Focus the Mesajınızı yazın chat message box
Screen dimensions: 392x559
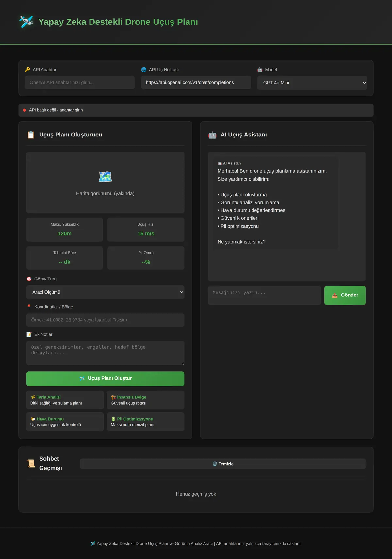click(265, 295)
